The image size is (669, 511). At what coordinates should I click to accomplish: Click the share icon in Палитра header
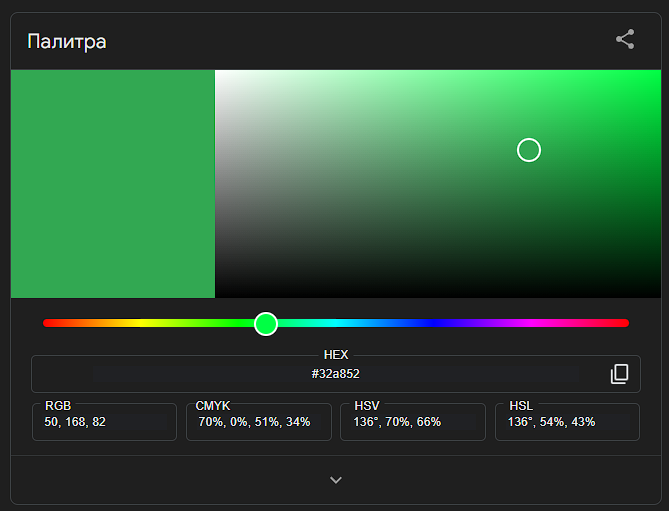(625, 39)
